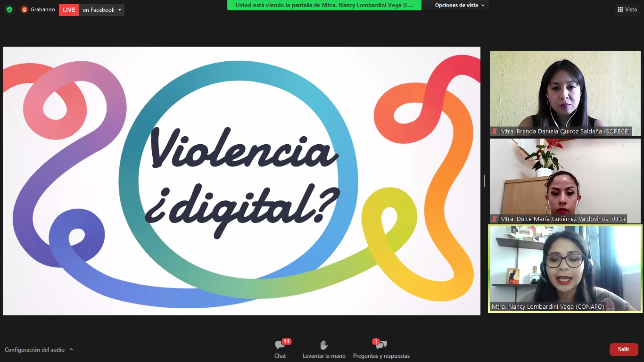Open the Chat panel
This screenshot has height=362, width=644.
click(x=280, y=349)
